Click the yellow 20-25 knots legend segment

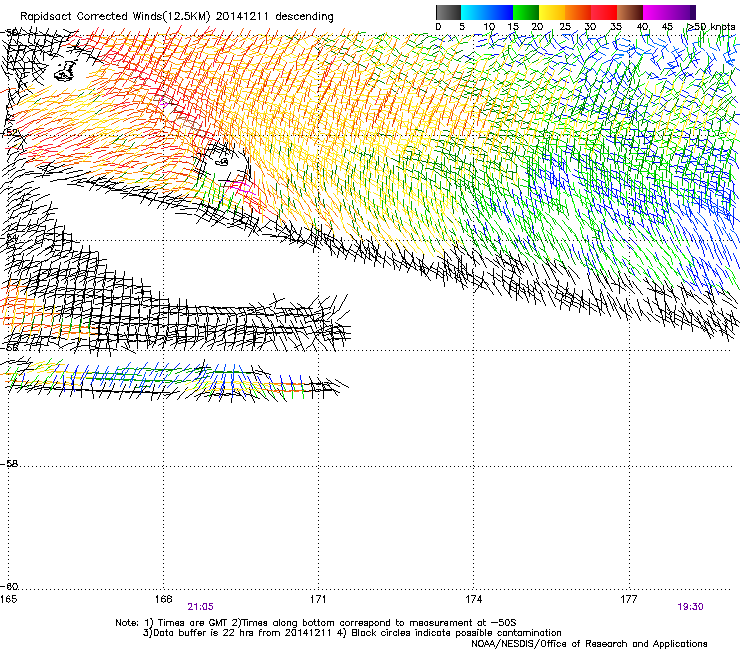[x=552, y=12]
